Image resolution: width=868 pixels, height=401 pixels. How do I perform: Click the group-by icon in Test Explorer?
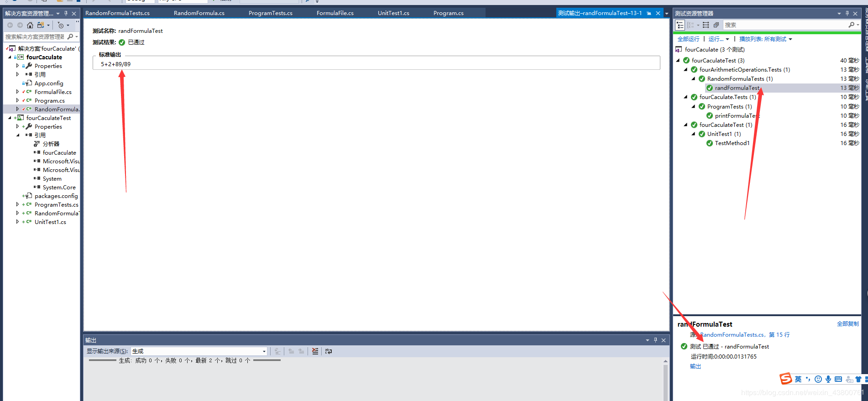(690, 25)
